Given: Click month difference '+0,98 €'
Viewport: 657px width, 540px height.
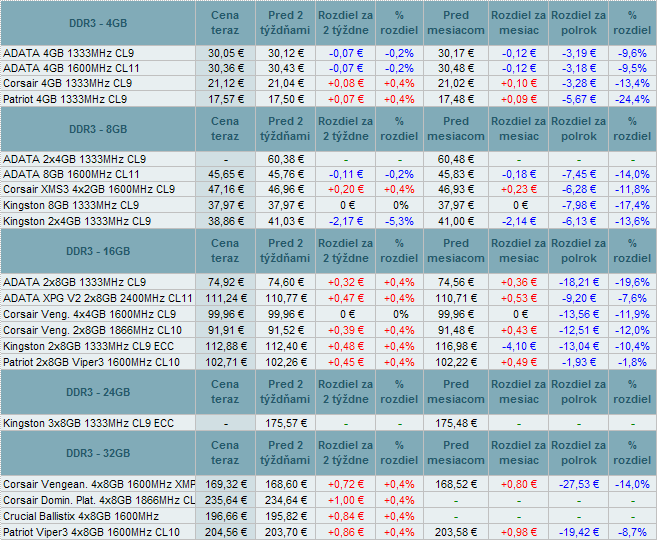Looking at the screenshot, I should 519,532.
